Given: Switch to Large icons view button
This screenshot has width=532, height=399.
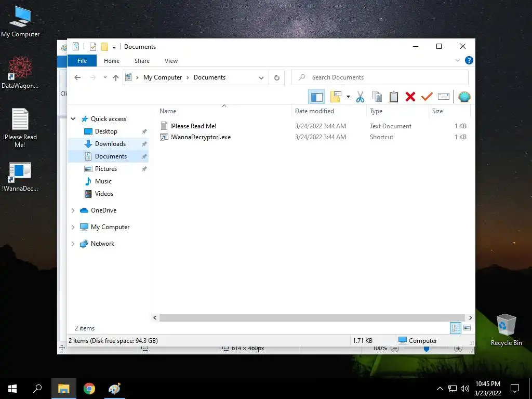Looking at the screenshot, I should pos(467,328).
